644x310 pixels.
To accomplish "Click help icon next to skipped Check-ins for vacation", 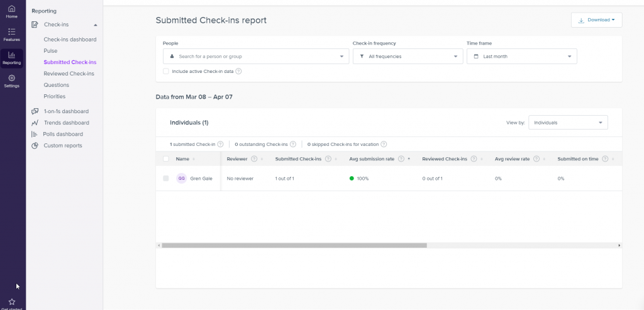I will [384, 144].
